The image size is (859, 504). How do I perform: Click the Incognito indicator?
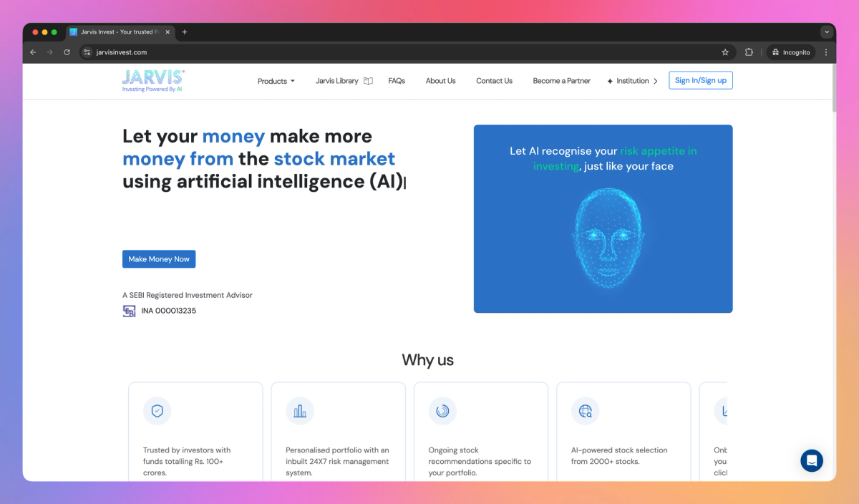(791, 52)
